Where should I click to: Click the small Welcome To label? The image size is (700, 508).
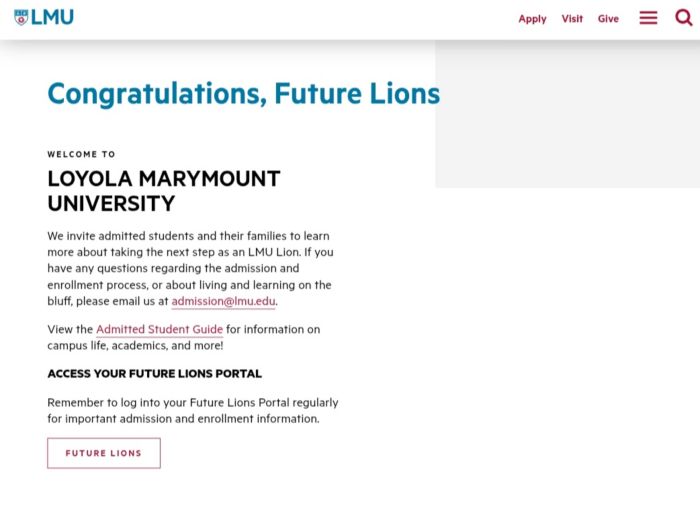[81, 154]
